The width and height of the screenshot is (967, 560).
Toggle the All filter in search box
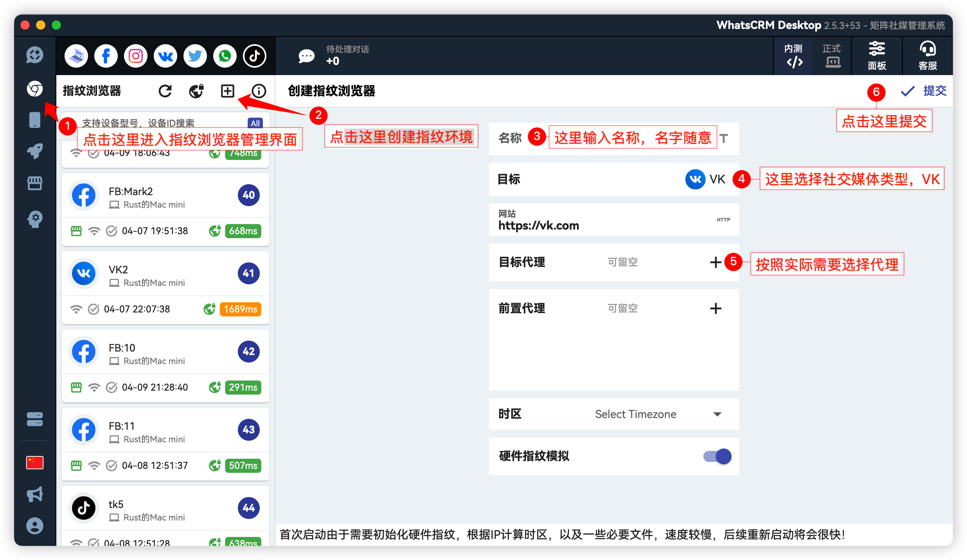(x=255, y=123)
